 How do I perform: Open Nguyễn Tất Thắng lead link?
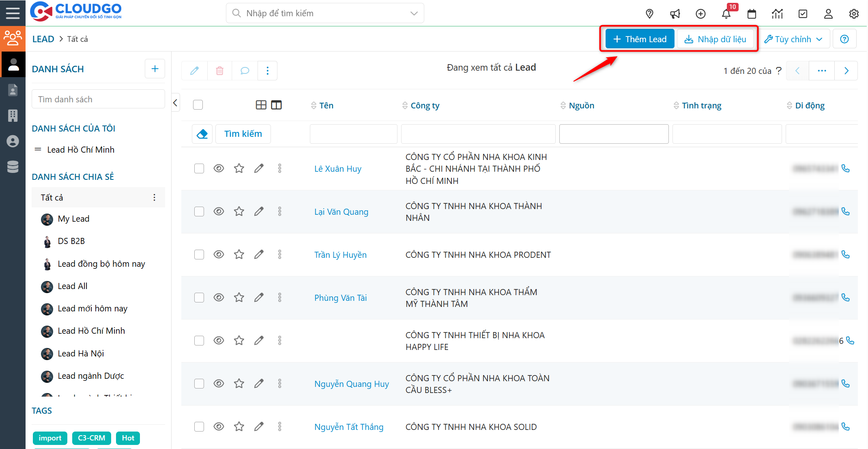click(x=348, y=427)
